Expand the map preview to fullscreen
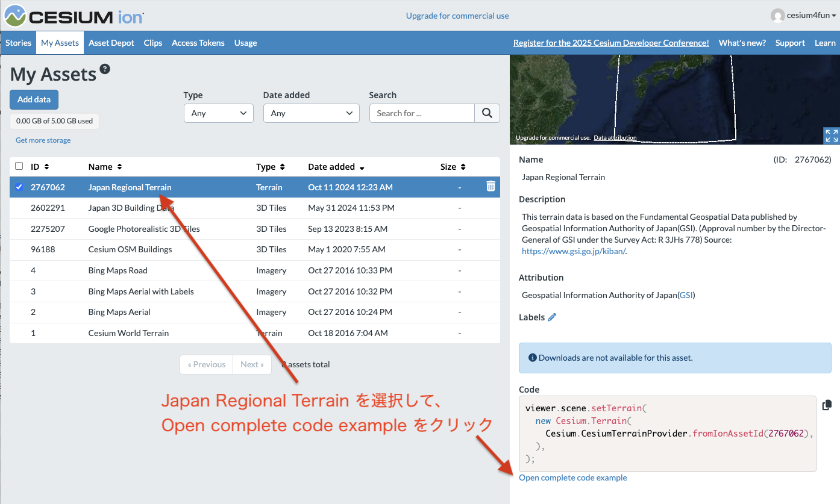The height and width of the screenshot is (504, 840). point(831,135)
